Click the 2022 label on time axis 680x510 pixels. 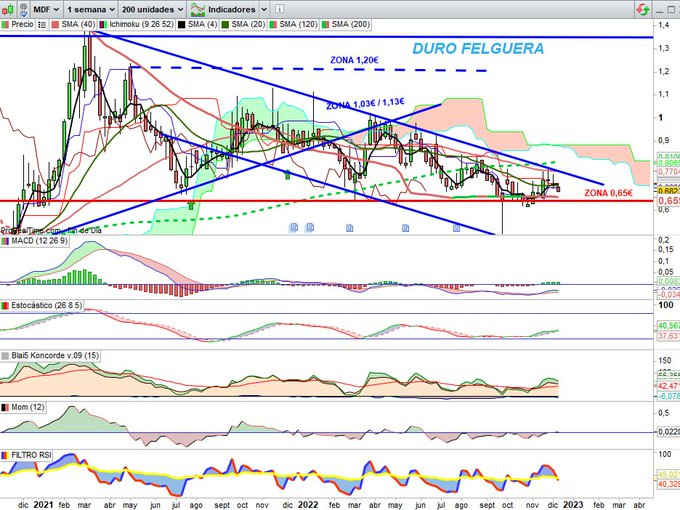coord(308,505)
